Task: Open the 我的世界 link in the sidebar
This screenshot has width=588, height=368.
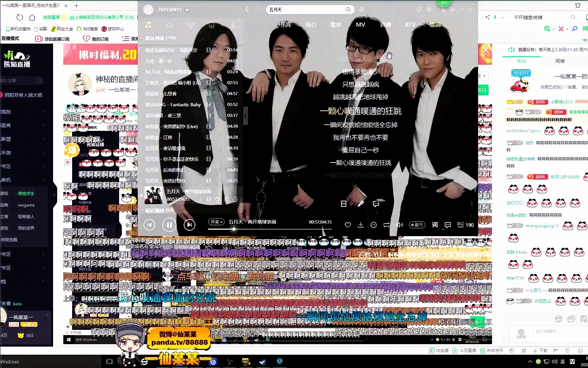Action: tap(26, 228)
